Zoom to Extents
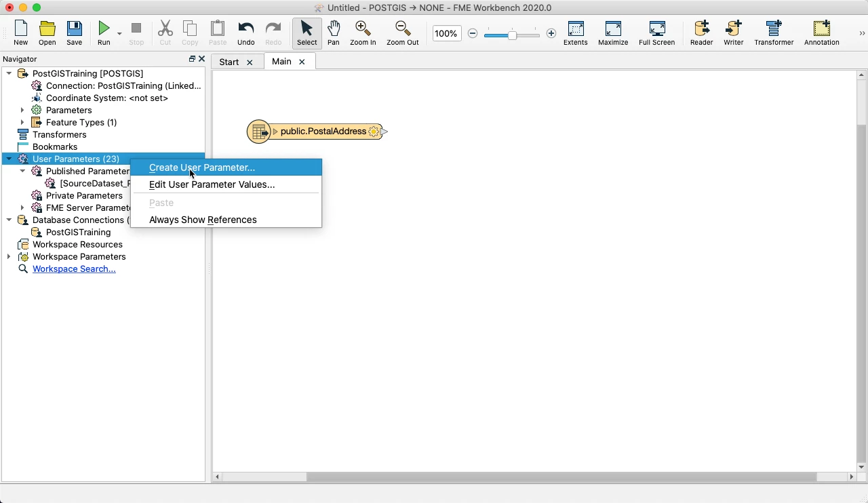 click(x=576, y=33)
